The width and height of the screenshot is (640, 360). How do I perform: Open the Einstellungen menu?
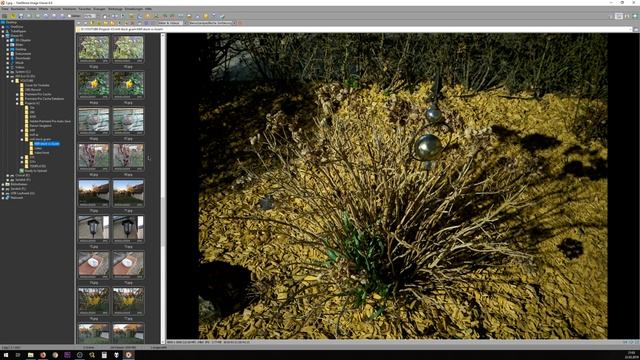coord(133,9)
